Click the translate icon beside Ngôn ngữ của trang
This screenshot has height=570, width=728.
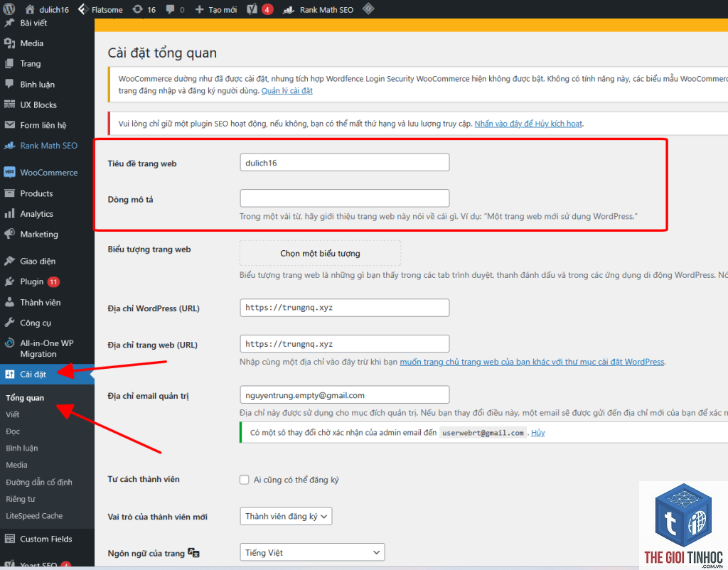pos(193,552)
